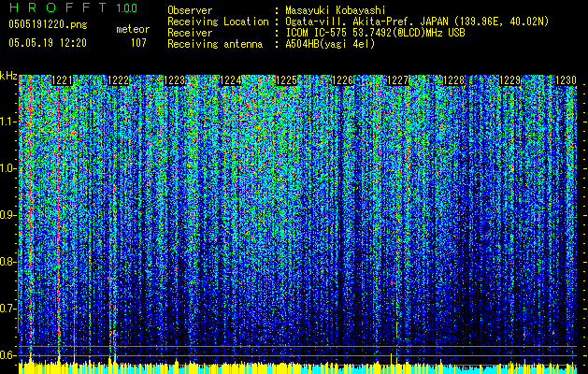Click the version number 1.0.0
The image size is (588, 374).
click(127, 7)
